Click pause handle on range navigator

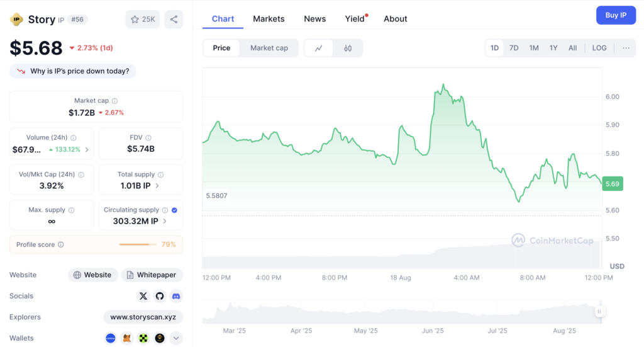[599, 312]
